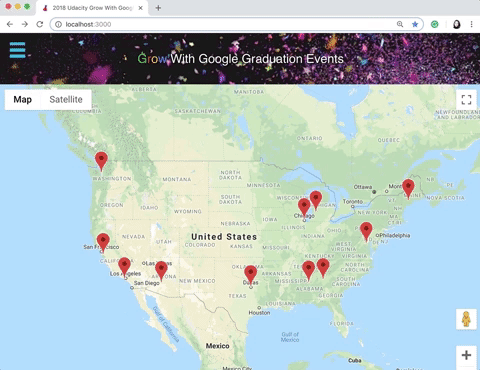Reload the current page

pos(40,24)
